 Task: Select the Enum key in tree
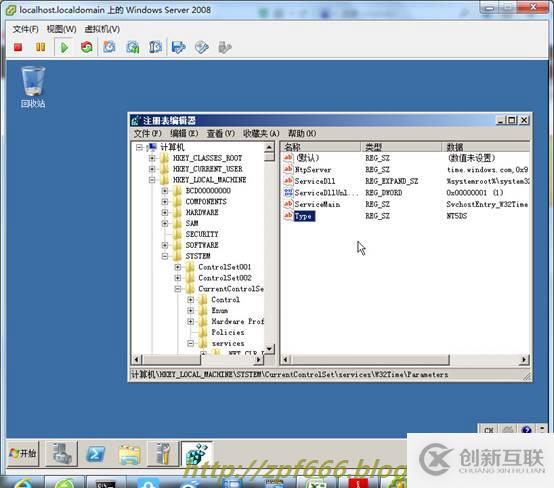pos(219,311)
